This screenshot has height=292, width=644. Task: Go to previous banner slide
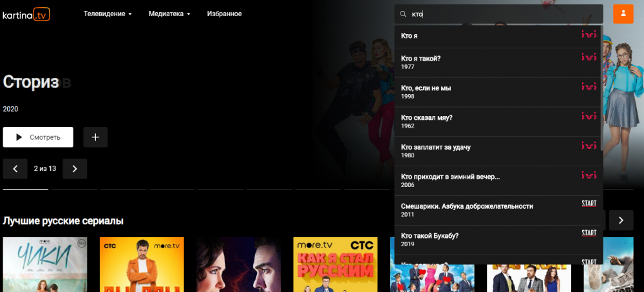(15, 169)
